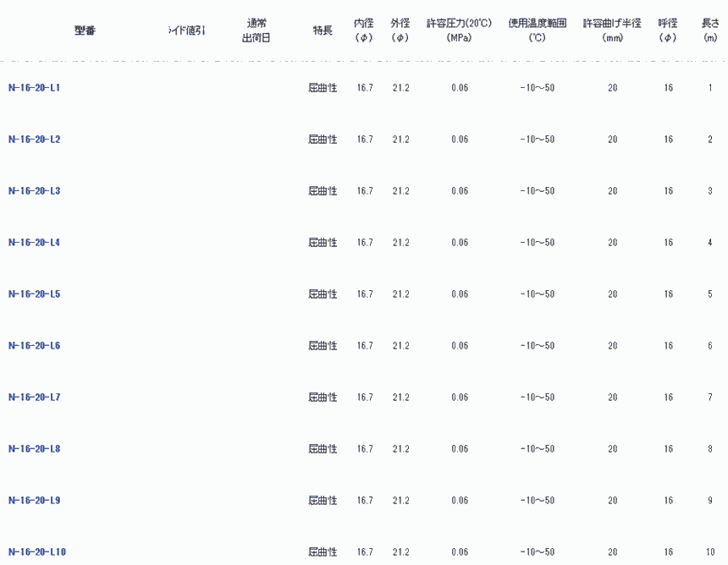Viewport: 728px width, 565px height.
Task: Click the 内径 (φ) column header
Action: click(364, 30)
